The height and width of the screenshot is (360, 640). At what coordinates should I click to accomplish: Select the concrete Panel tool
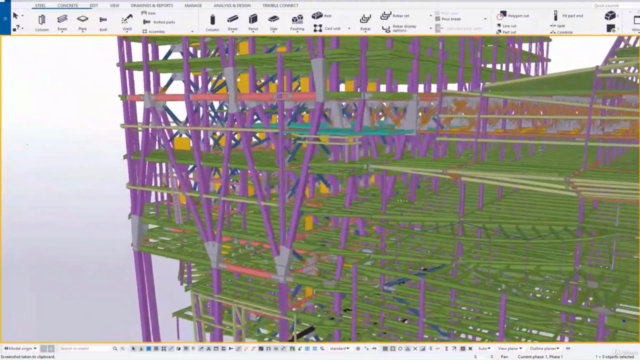(253, 22)
